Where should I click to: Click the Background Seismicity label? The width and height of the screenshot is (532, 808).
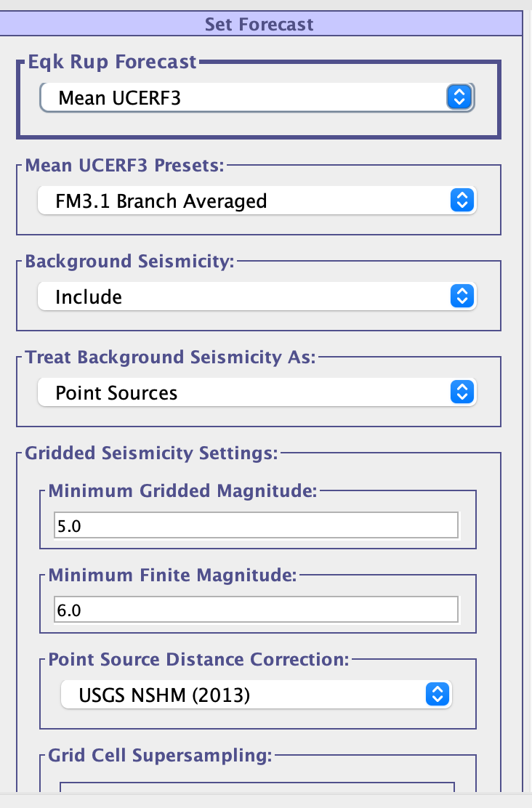tap(129, 262)
